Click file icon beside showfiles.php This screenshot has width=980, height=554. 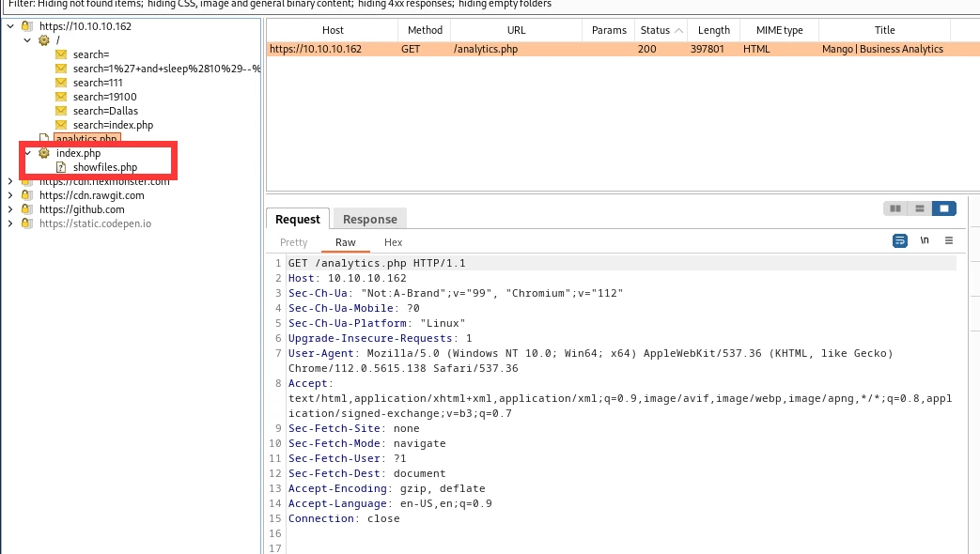click(x=61, y=167)
